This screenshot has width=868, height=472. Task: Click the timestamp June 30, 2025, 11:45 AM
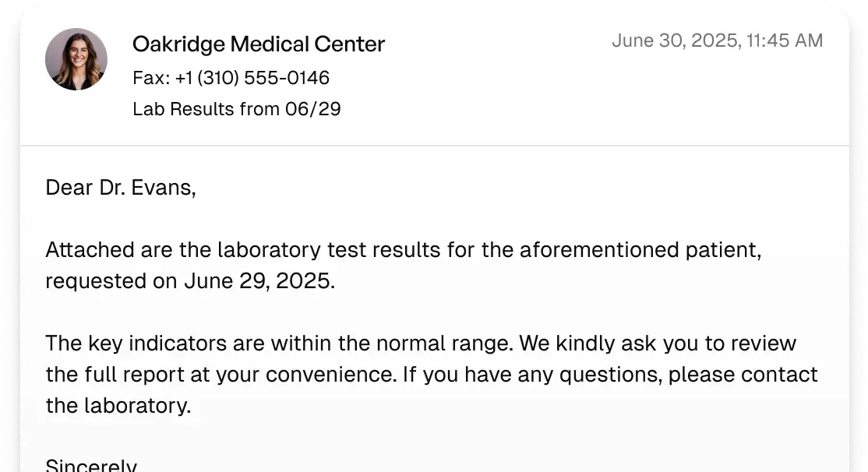click(x=717, y=41)
